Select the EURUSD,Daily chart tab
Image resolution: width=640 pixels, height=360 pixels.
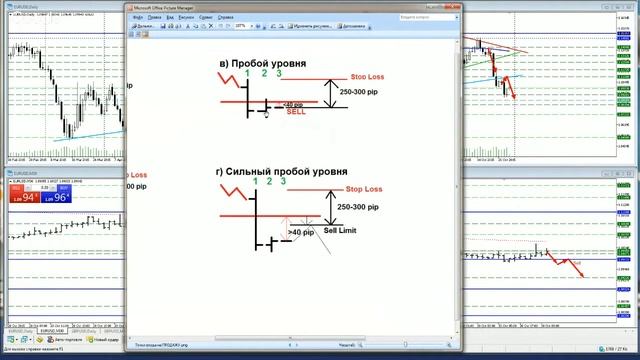tap(22, 331)
